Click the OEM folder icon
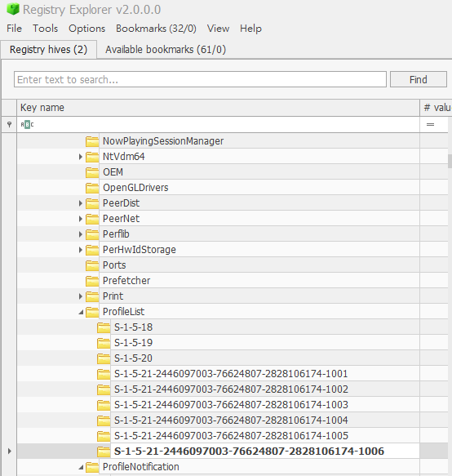452x476 pixels. [x=92, y=172]
